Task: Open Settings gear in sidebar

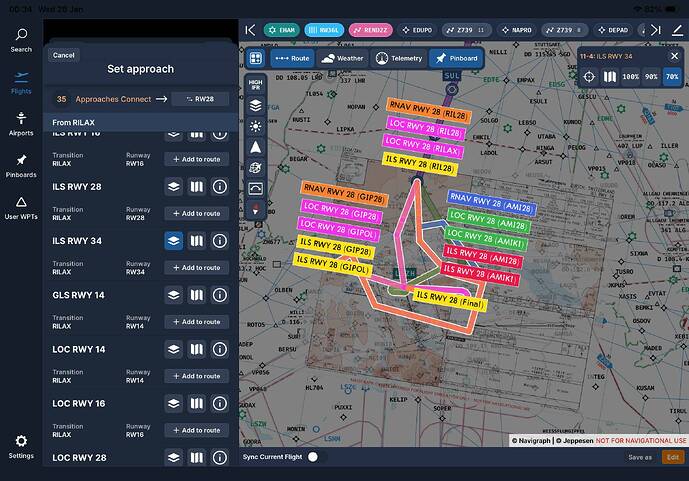Action: [21, 447]
